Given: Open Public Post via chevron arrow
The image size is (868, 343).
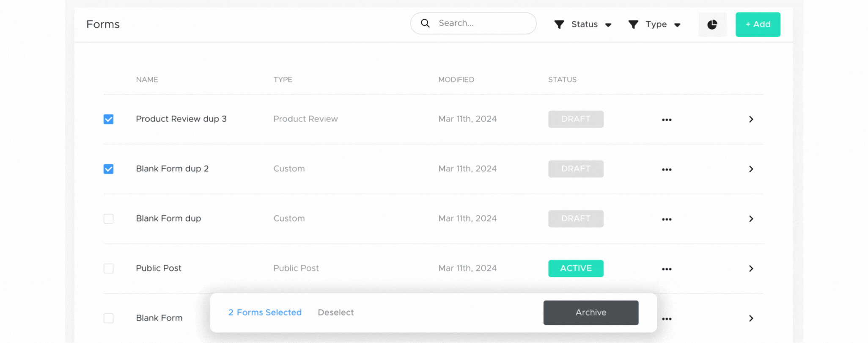Looking at the screenshot, I should pyautogui.click(x=751, y=268).
